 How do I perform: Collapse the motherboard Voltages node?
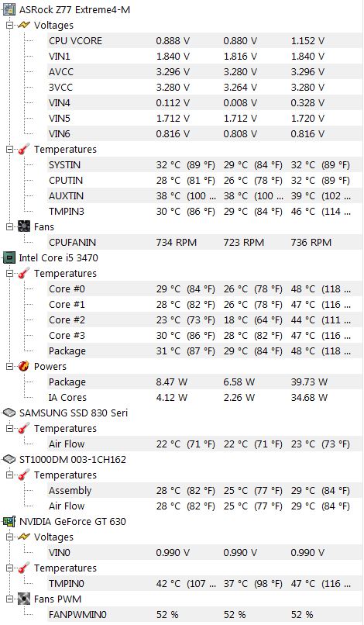click(9, 25)
